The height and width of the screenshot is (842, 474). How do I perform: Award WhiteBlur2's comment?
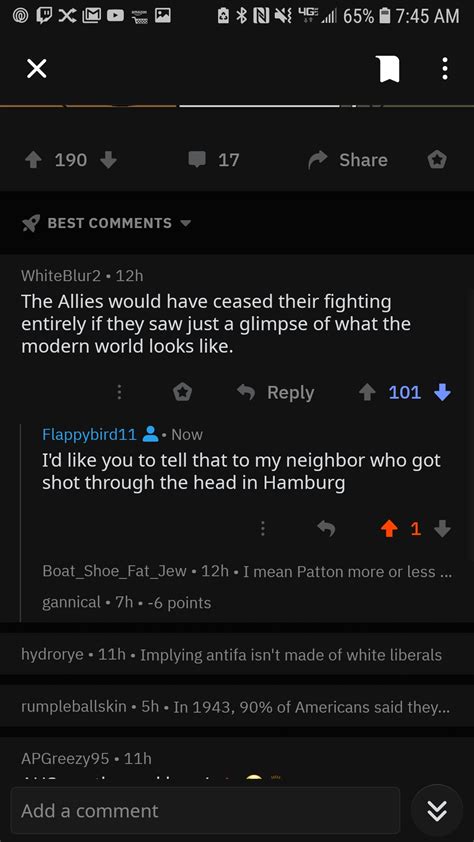182,393
